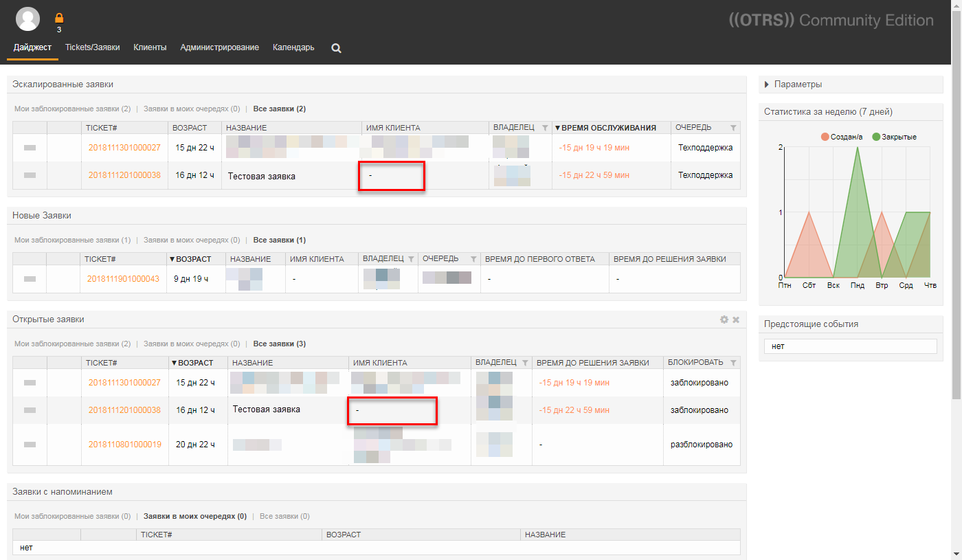This screenshot has height=560, width=962.
Task: Click the Предстоящие события нет field
Action: 851,346
